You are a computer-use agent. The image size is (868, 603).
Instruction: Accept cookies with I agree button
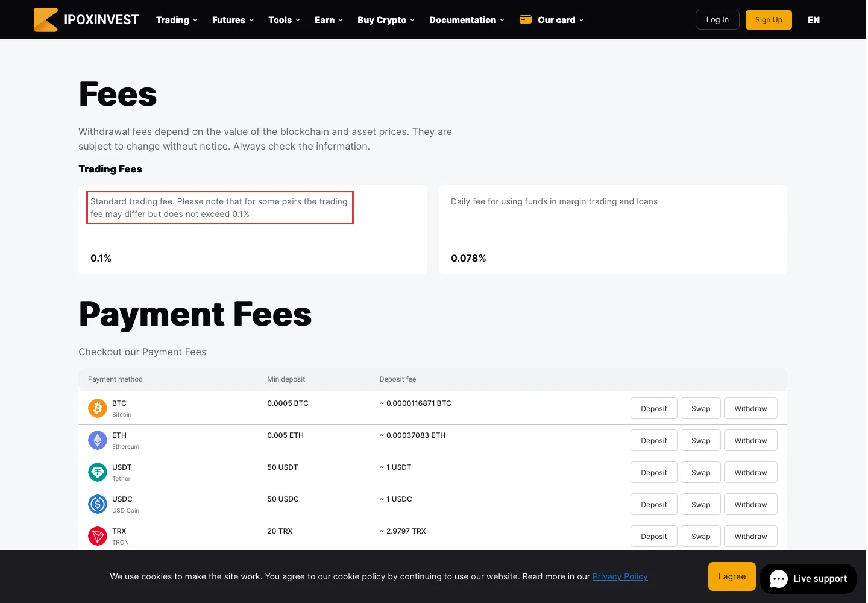click(x=732, y=576)
